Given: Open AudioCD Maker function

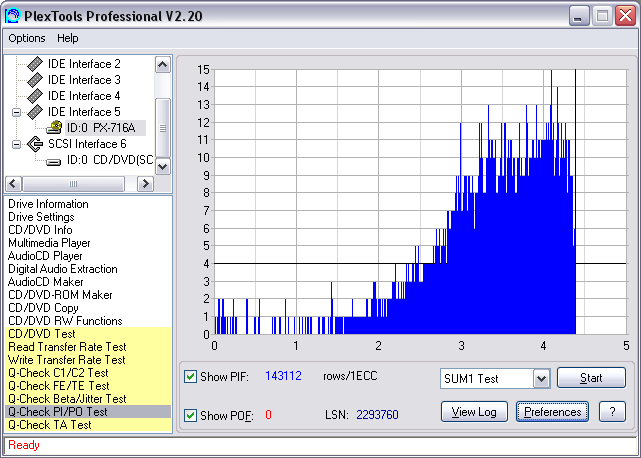Looking at the screenshot, I should 45,282.
